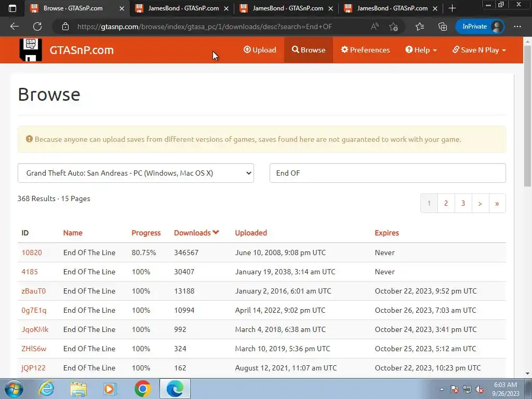Open Windows Start menu orb
Image resolution: width=532 pixels, height=399 pixels.
(x=14, y=389)
